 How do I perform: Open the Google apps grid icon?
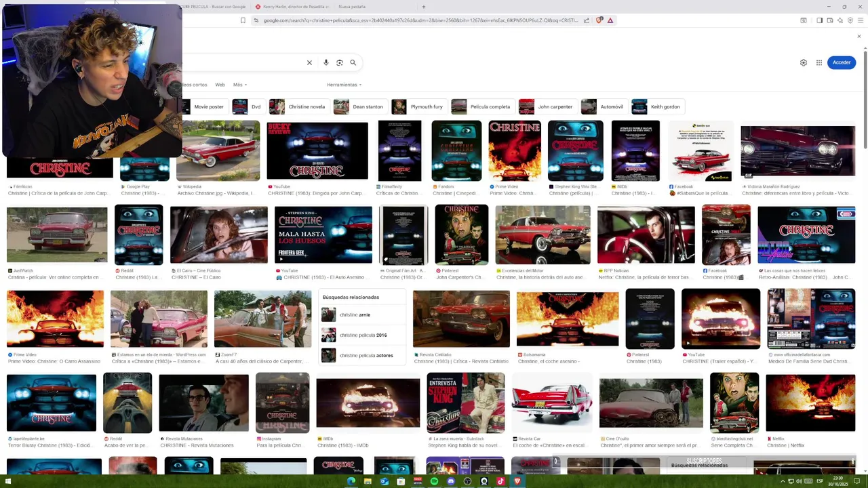[819, 62]
